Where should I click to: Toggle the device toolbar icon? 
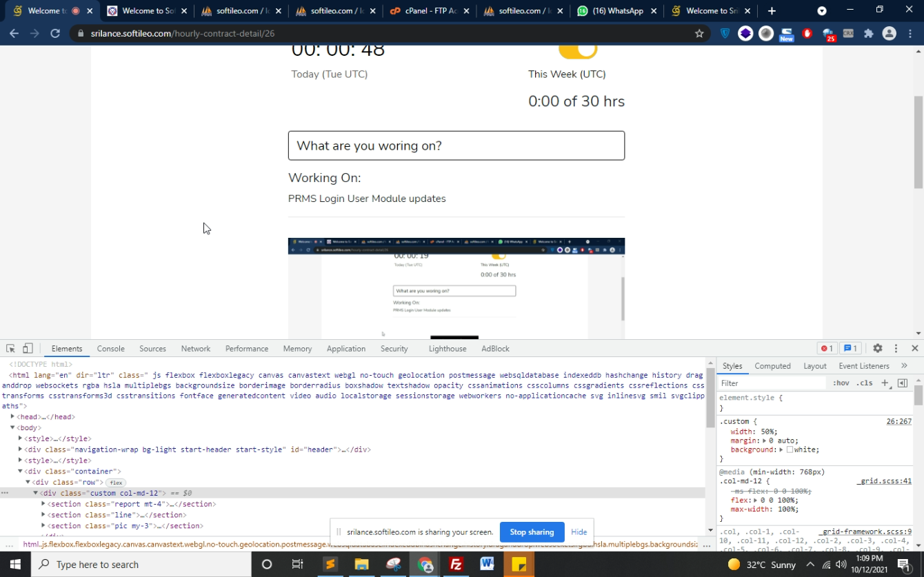point(28,349)
